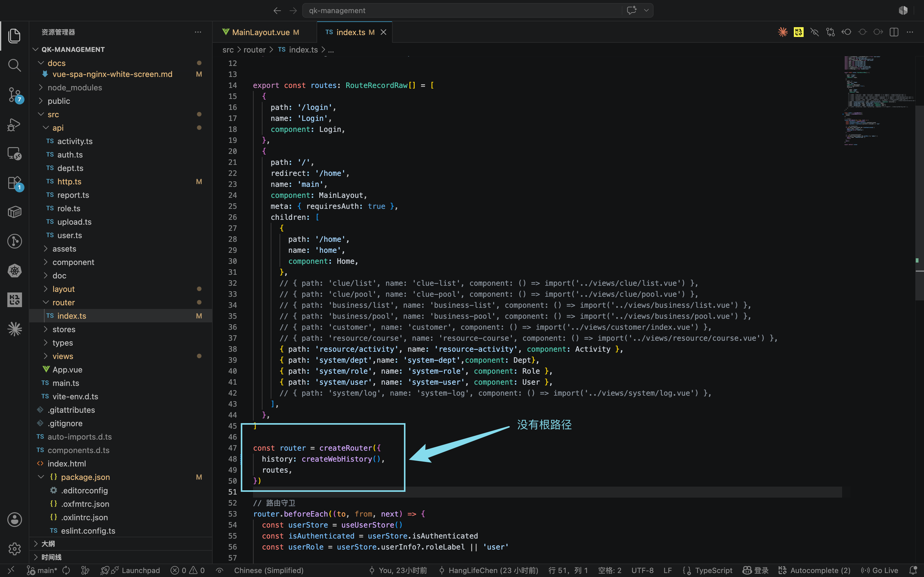The width and height of the screenshot is (924, 577).
Task: Focus the qk-management command center search
Action: coord(462,10)
